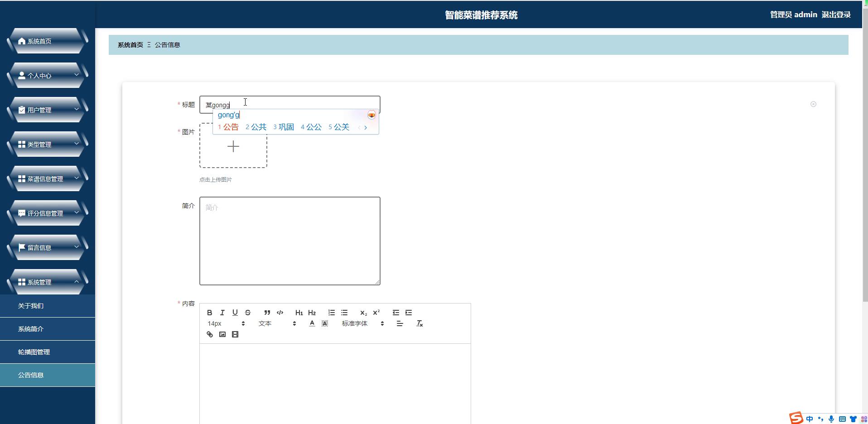The height and width of the screenshot is (424, 868).
Task: Open the text alignment options
Action: [400, 323]
